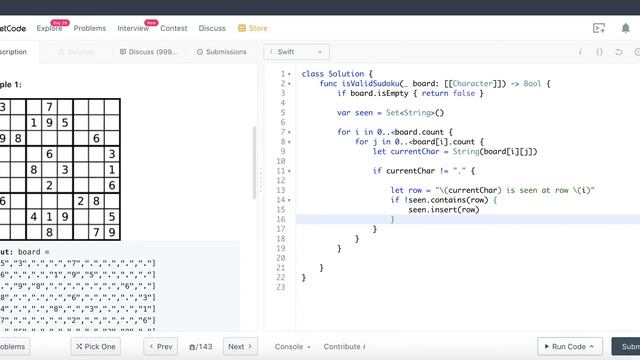Expand the Console panel
This screenshot has height=360, width=640.
pyautogui.click(x=292, y=347)
